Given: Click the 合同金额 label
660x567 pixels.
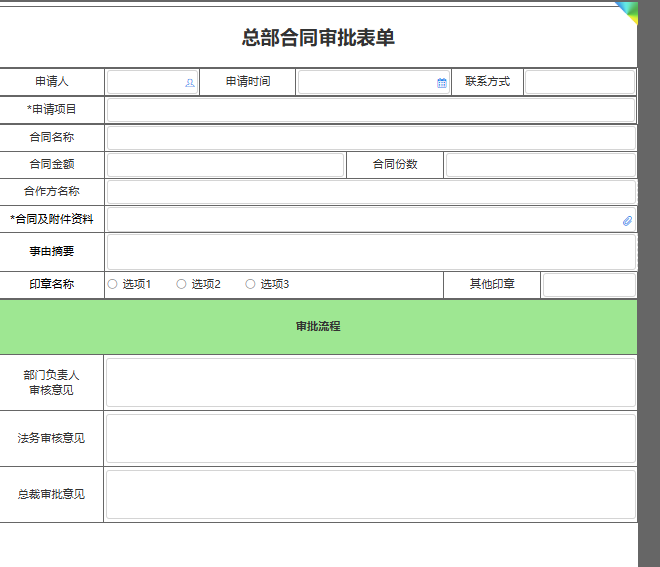Looking at the screenshot, I should coord(52,164).
